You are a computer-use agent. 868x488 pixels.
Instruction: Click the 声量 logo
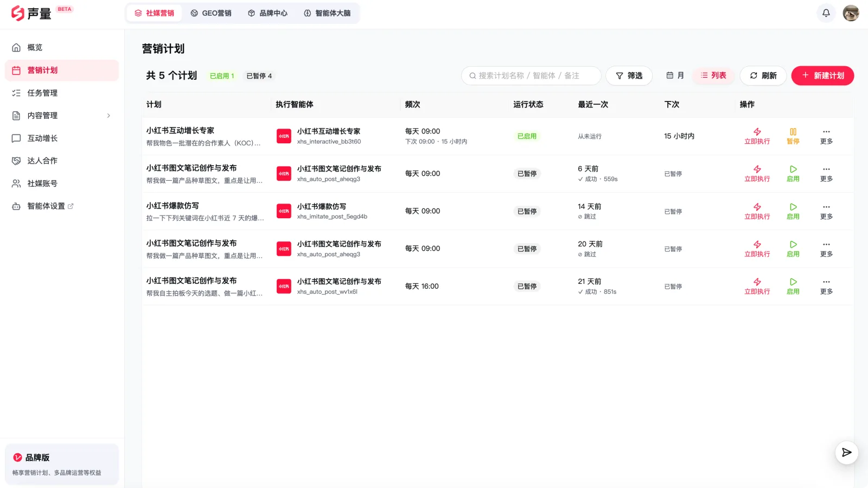click(31, 13)
